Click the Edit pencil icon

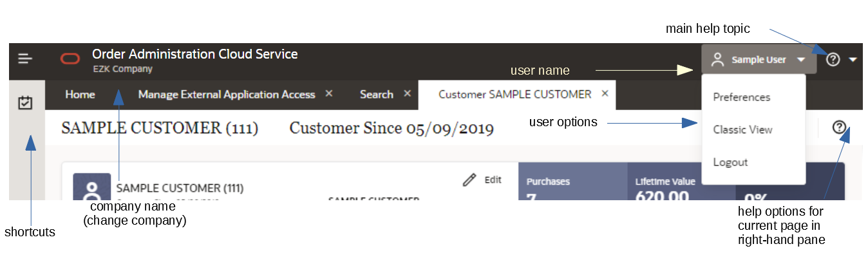469,180
